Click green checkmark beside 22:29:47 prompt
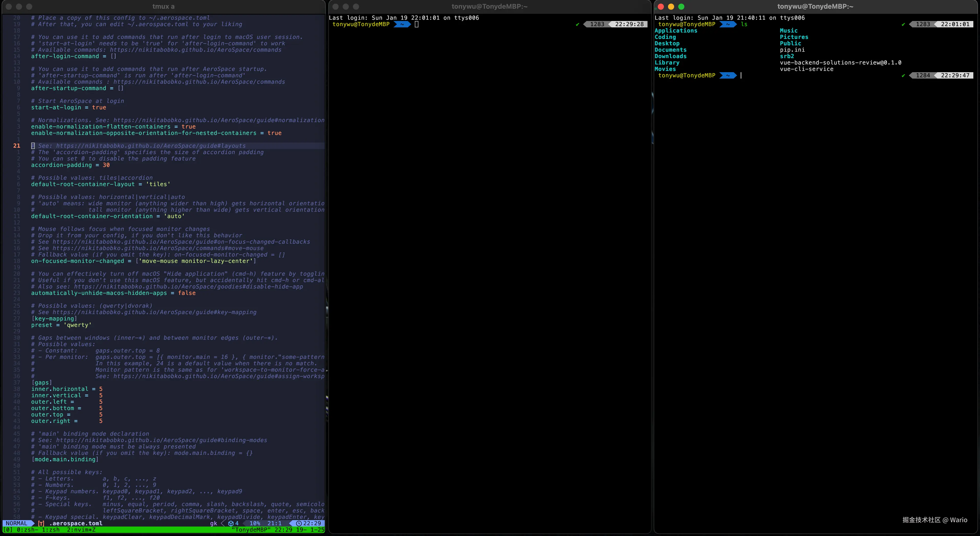 tap(903, 75)
